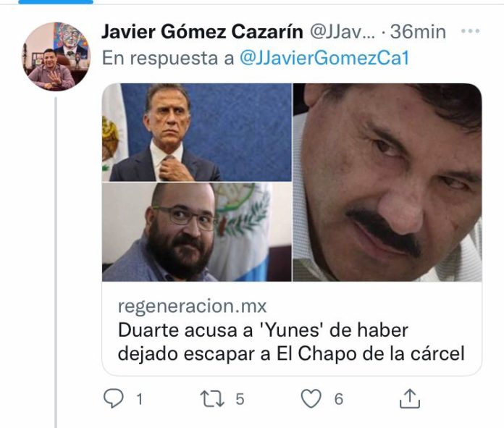Retweet this post using the arrows icon
The height and width of the screenshot is (428, 504).
(212, 399)
